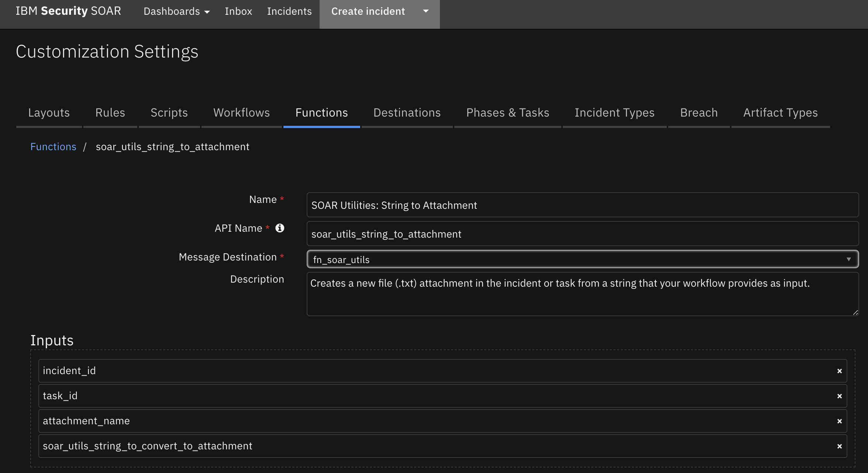
Task: Remove the task_id input field
Action: tap(840, 396)
